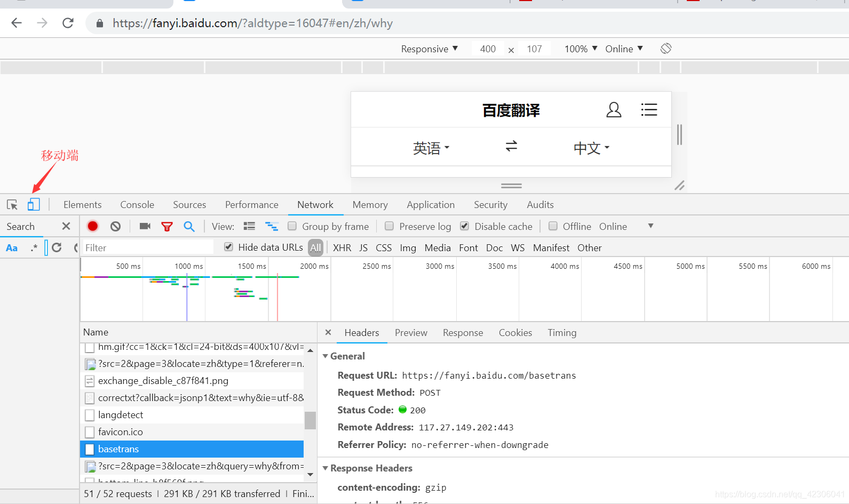Image resolution: width=849 pixels, height=504 pixels.
Task: Click the browser back arrow
Action: (x=17, y=23)
